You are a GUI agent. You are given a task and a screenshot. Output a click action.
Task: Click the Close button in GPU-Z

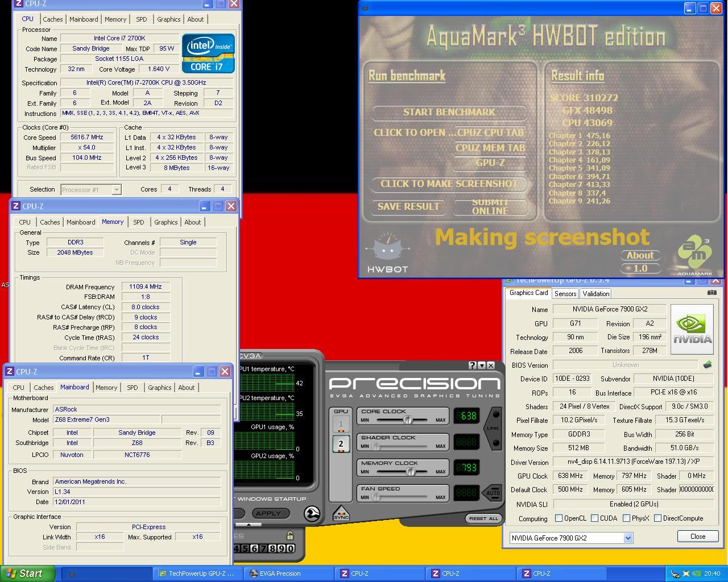pyautogui.click(x=698, y=537)
